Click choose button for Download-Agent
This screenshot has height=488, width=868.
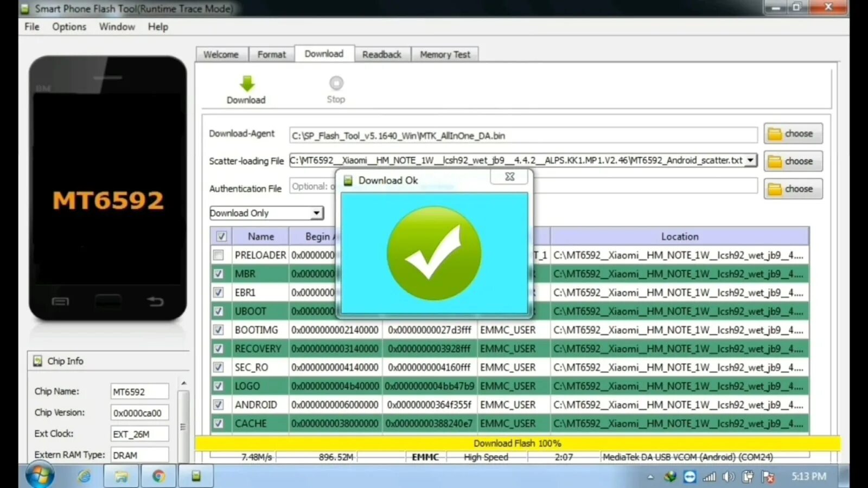coord(793,133)
